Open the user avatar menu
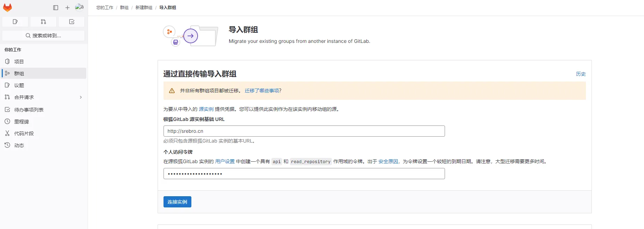This screenshot has height=229, width=644. 79,7
